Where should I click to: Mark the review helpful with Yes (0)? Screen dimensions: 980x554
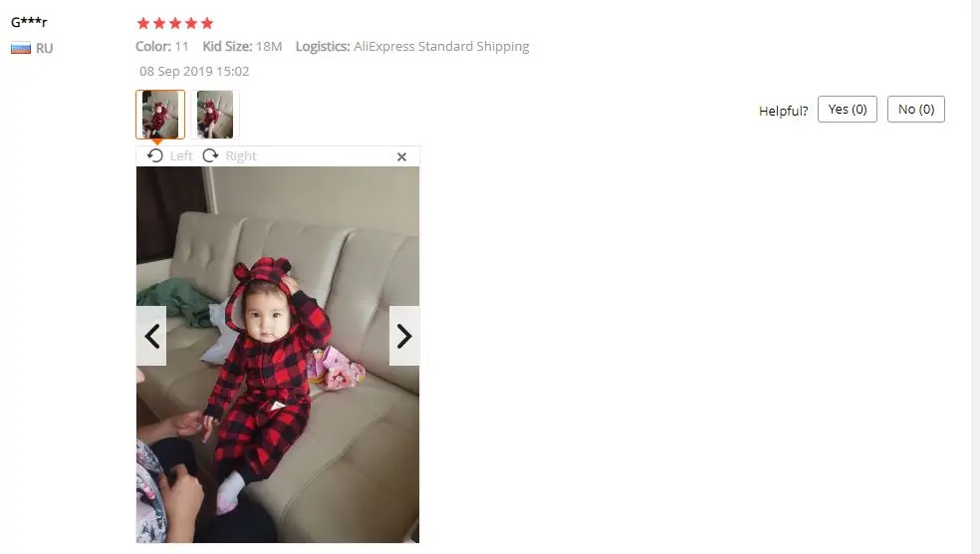point(848,110)
